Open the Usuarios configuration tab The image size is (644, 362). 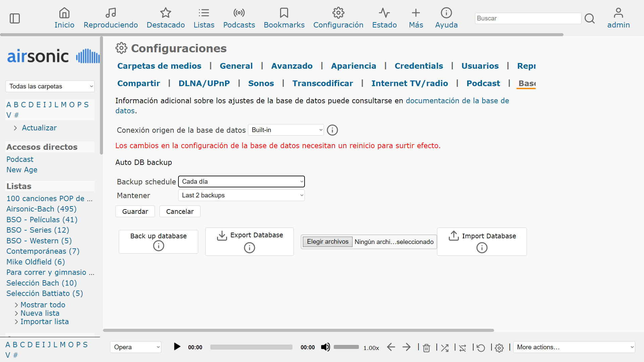(x=480, y=66)
